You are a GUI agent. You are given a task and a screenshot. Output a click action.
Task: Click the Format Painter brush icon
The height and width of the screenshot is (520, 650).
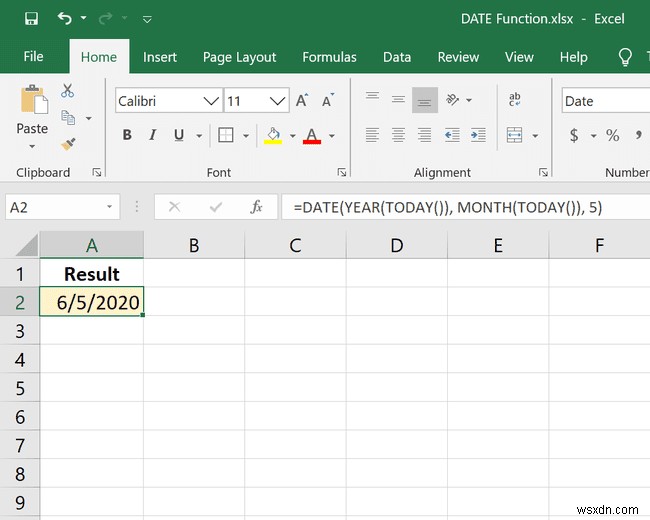point(68,144)
